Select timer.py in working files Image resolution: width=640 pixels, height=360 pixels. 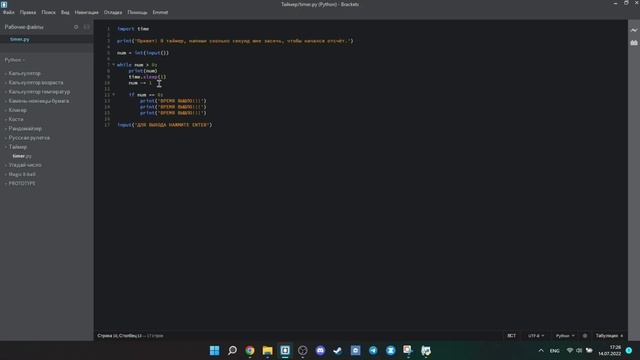[x=20, y=39]
